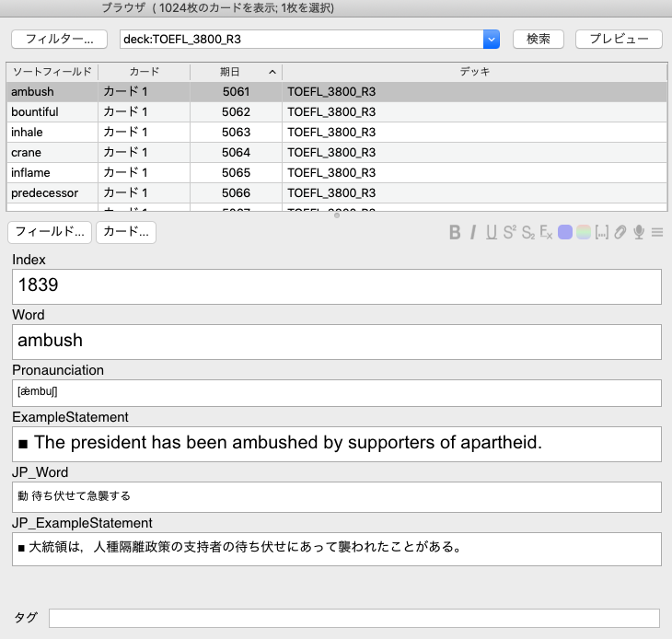Open the プレビュー preview button

tap(618, 39)
